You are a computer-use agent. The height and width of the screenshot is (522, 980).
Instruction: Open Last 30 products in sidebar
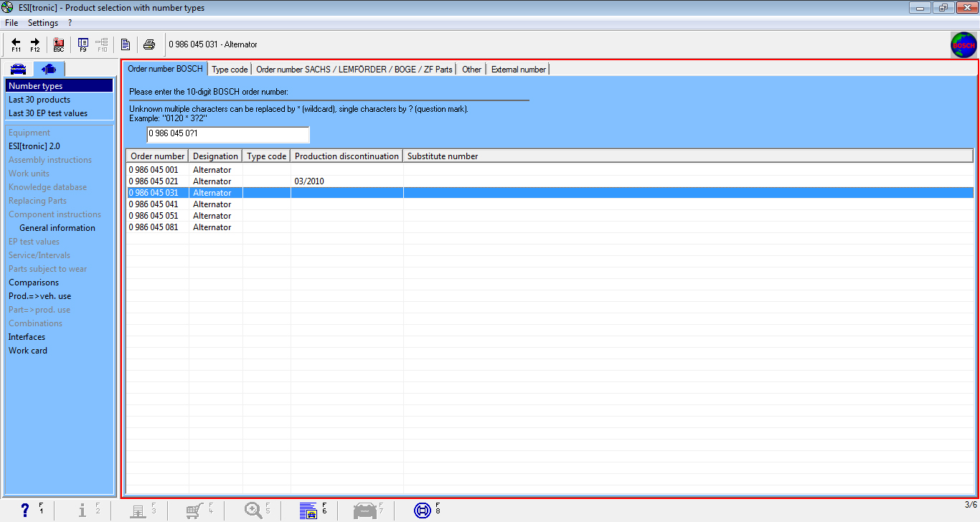pyautogui.click(x=39, y=100)
